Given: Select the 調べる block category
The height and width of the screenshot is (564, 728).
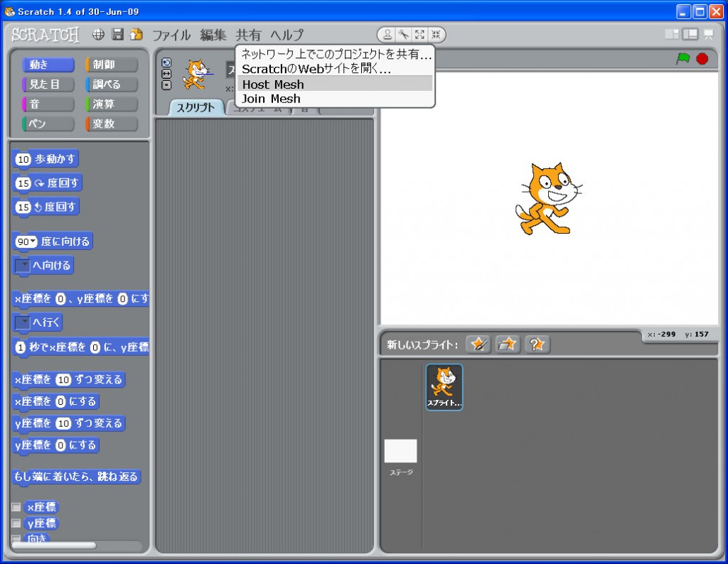Looking at the screenshot, I should [112, 85].
